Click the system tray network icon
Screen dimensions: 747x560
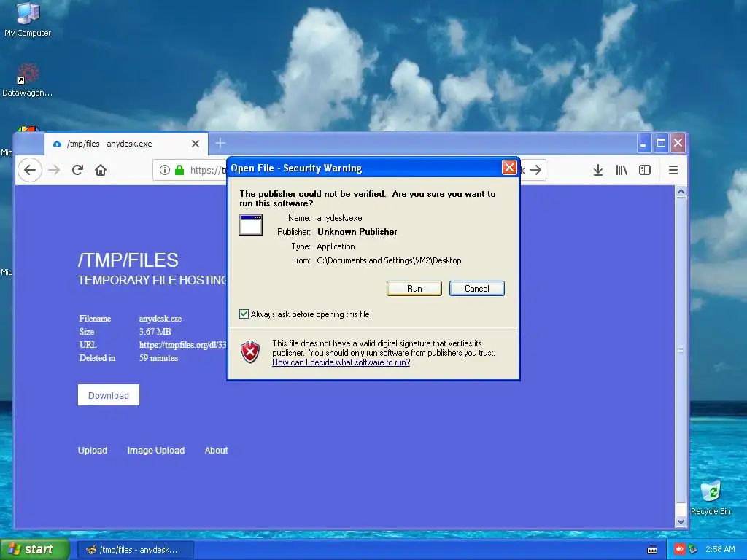tap(693, 550)
